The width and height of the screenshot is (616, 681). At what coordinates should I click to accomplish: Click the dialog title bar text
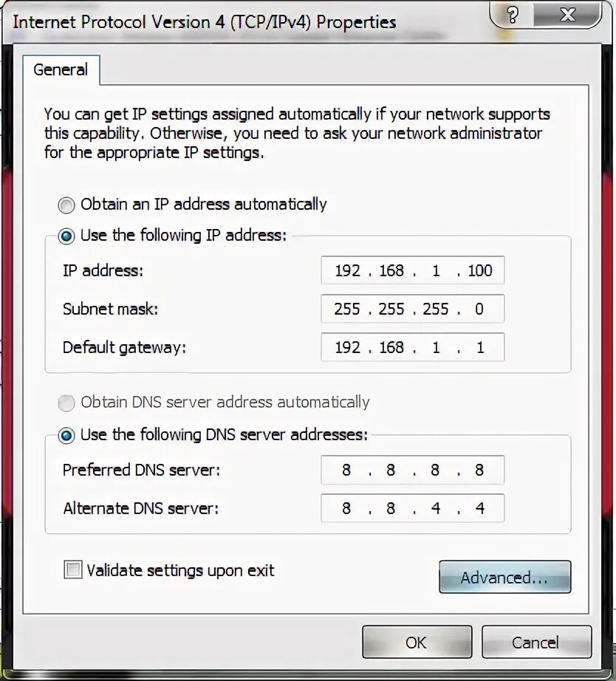point(204,21)
